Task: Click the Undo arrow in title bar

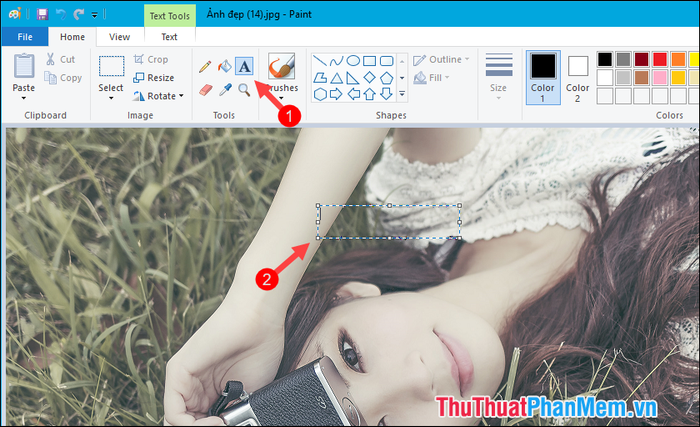Action: click(61, 14)
